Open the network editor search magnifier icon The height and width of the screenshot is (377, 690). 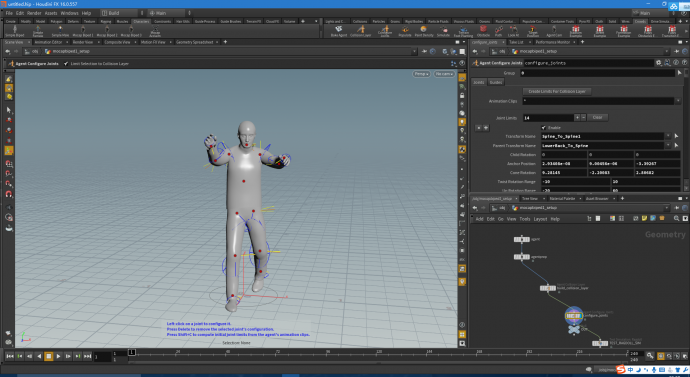[676, 218]
